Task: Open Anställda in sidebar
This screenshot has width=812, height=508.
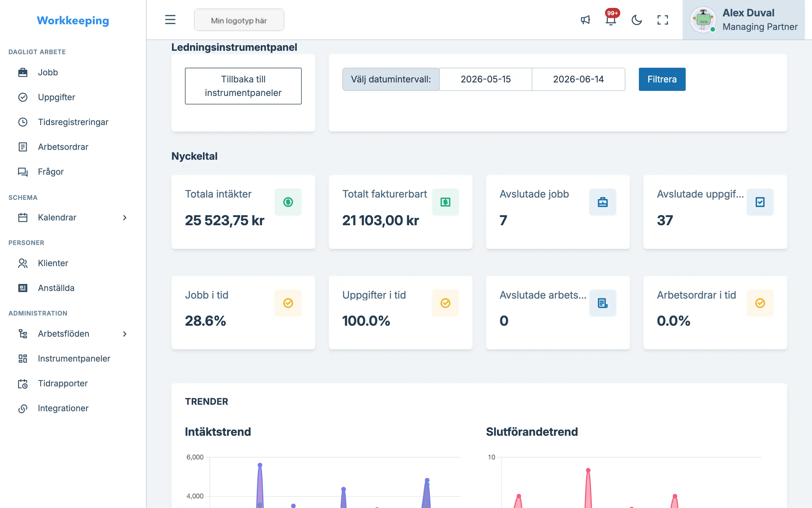Action: pos(56,288)
